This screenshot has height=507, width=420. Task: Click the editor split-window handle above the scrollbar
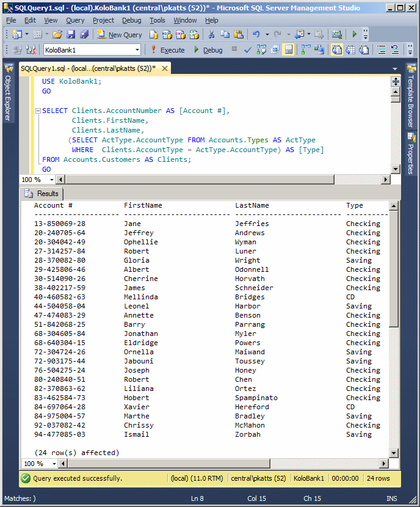396,81
